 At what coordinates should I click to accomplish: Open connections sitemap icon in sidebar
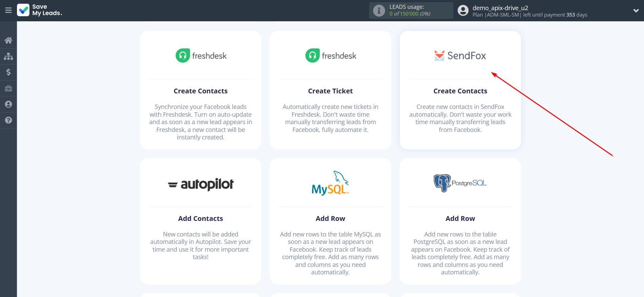pos(8,56)
